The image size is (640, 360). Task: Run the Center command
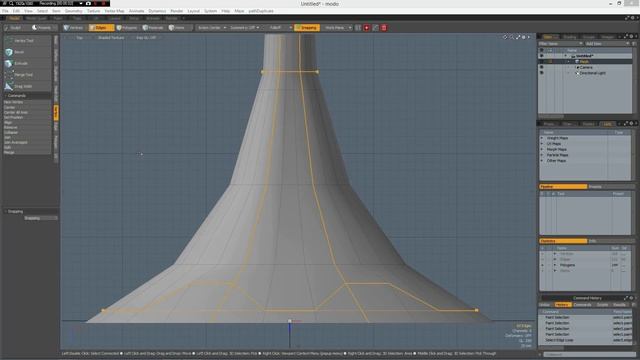coord(27,107)
